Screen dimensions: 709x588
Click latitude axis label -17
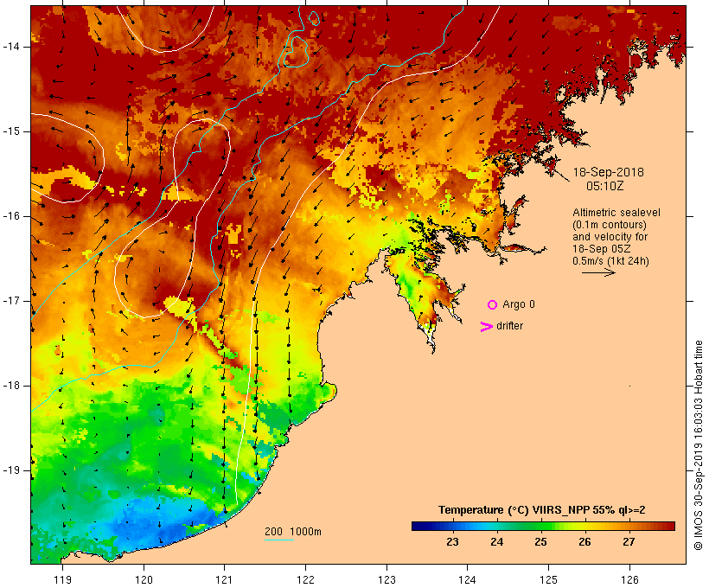[x=11, y=301]
